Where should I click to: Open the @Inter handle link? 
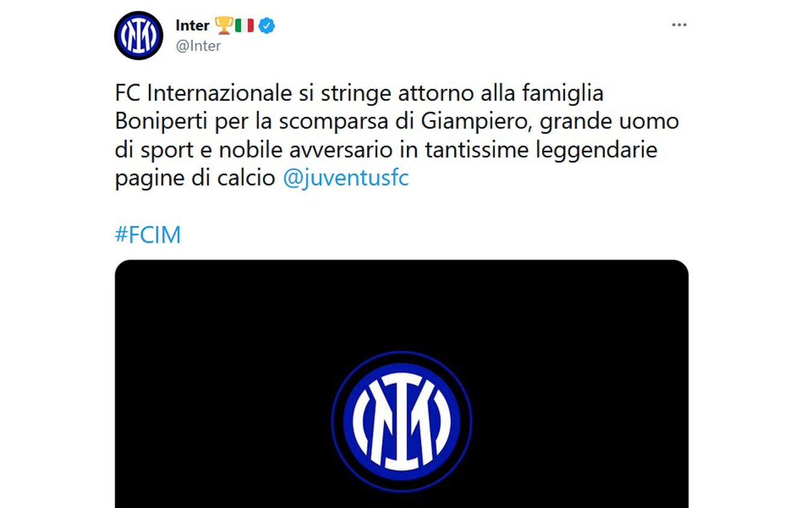click(x=198, y=46)
